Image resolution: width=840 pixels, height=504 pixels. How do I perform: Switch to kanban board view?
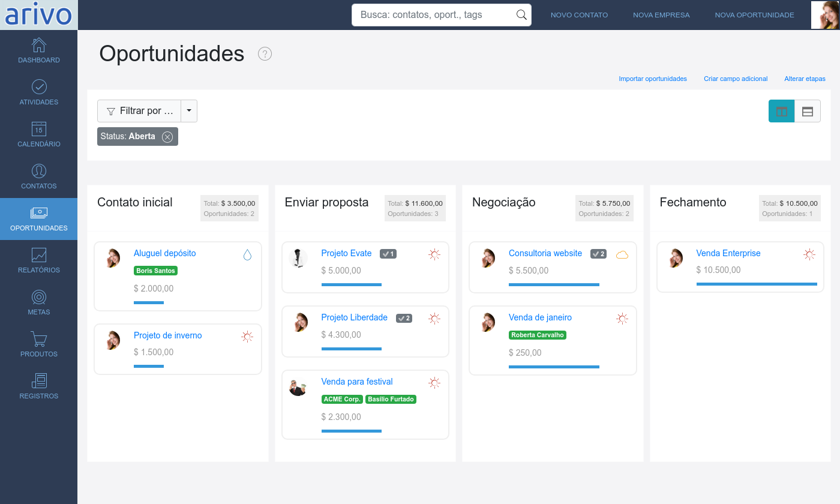click(781, 111)
